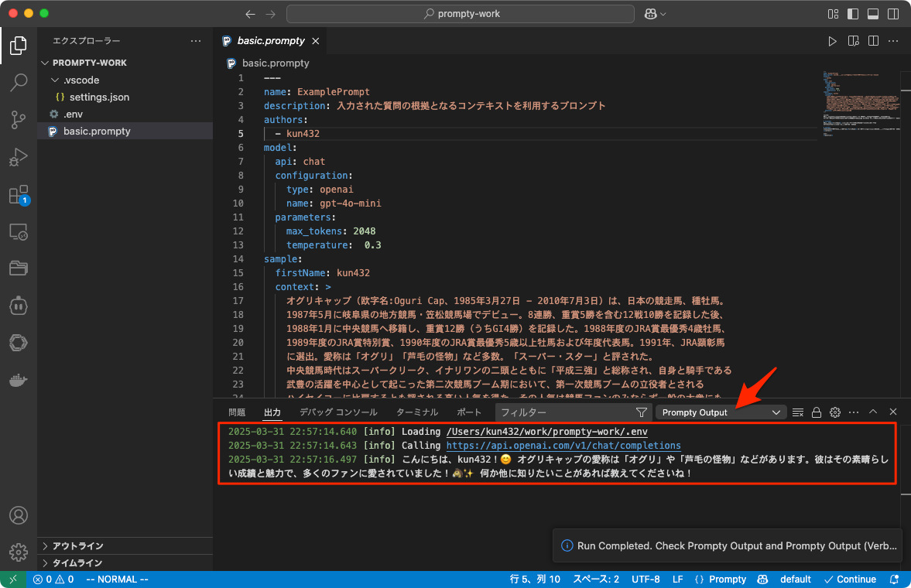Switch to the 出力 panel tab
The width and height of the screenshot is (911, 588).
[272, 412]
